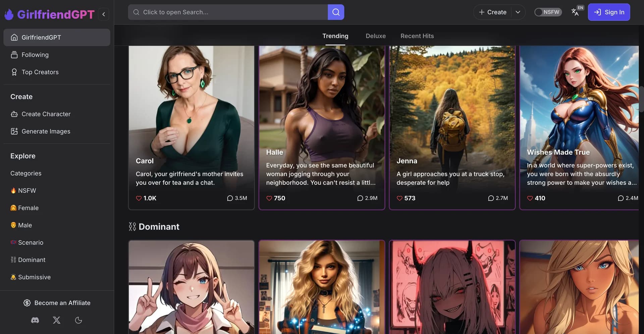Screen dimensions: 644x334
Task: Select the Create Character icon
Action: click(x=14, y=114)
